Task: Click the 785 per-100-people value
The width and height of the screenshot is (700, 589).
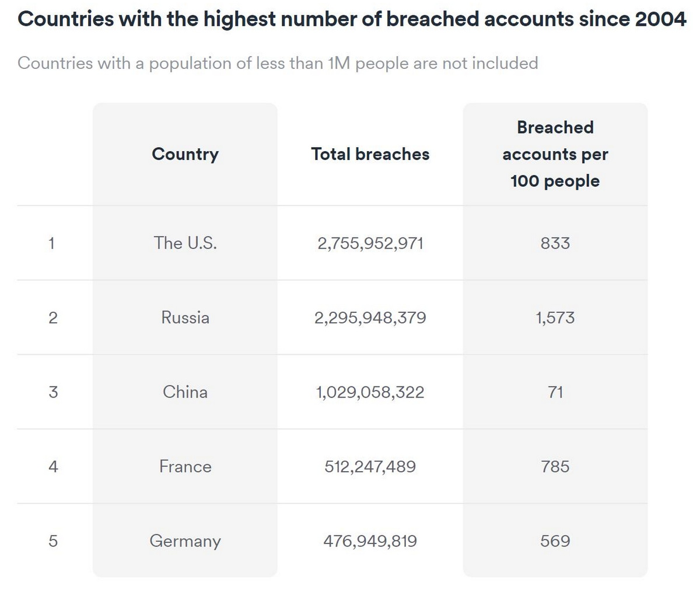Action: coord(555,466)
